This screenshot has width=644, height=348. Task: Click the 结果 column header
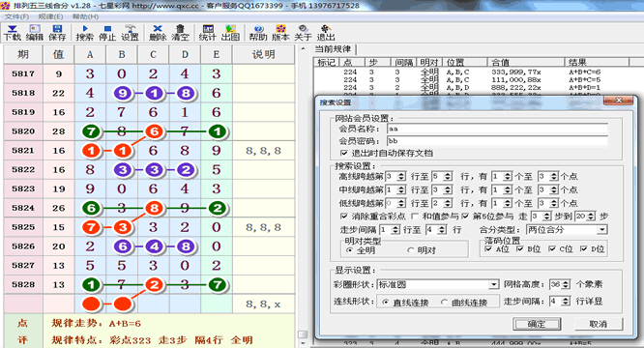pyautogui.click(x=598, y=63)
